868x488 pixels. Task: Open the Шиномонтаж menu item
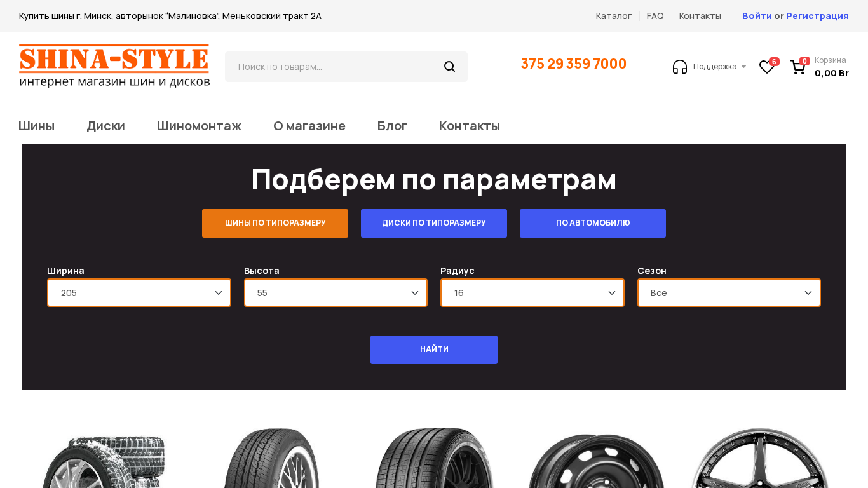coord(199,126)
